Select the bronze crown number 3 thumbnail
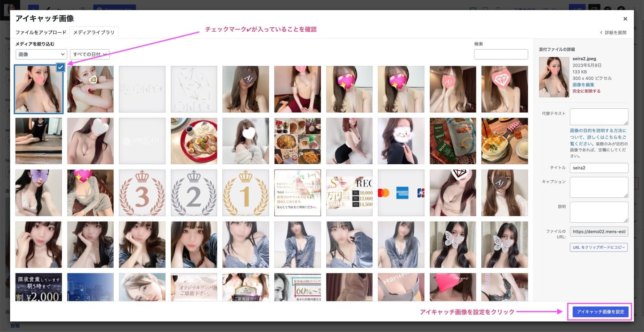Image resolution: width=644 pixels, height=332 pixels. click(x=142, y=193)
